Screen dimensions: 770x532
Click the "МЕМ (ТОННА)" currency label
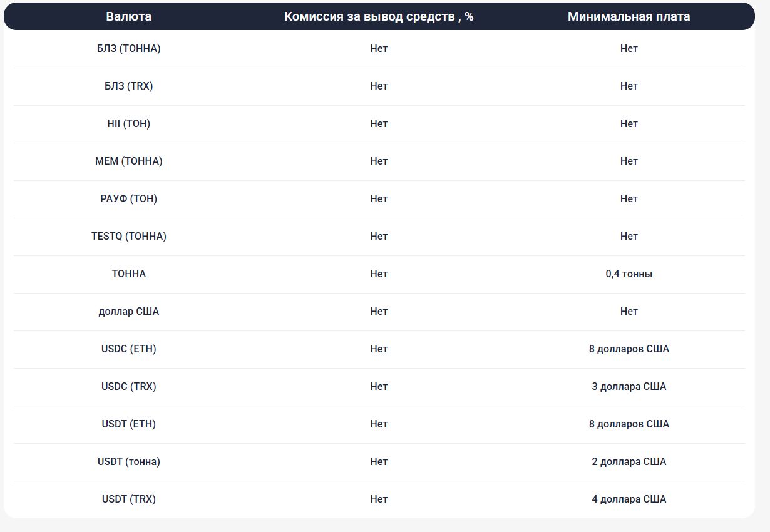tap(128, 161)
